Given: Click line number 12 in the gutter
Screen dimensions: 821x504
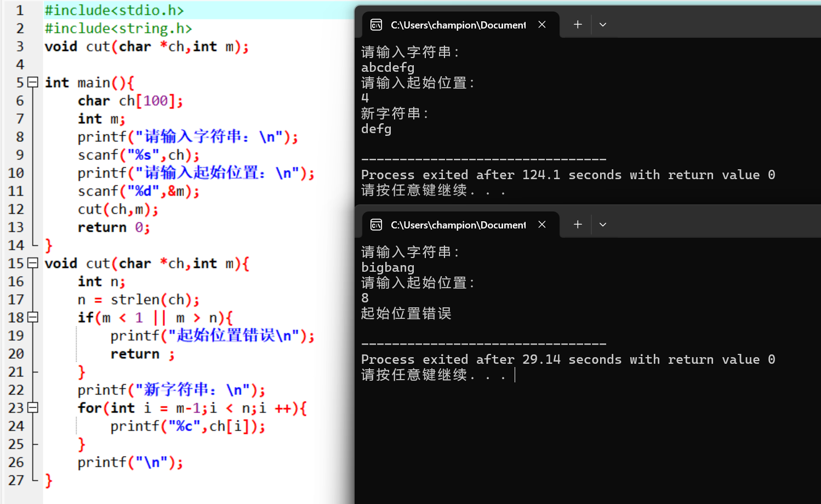Looking at the screenshot, I should click(x=16, y=209).
